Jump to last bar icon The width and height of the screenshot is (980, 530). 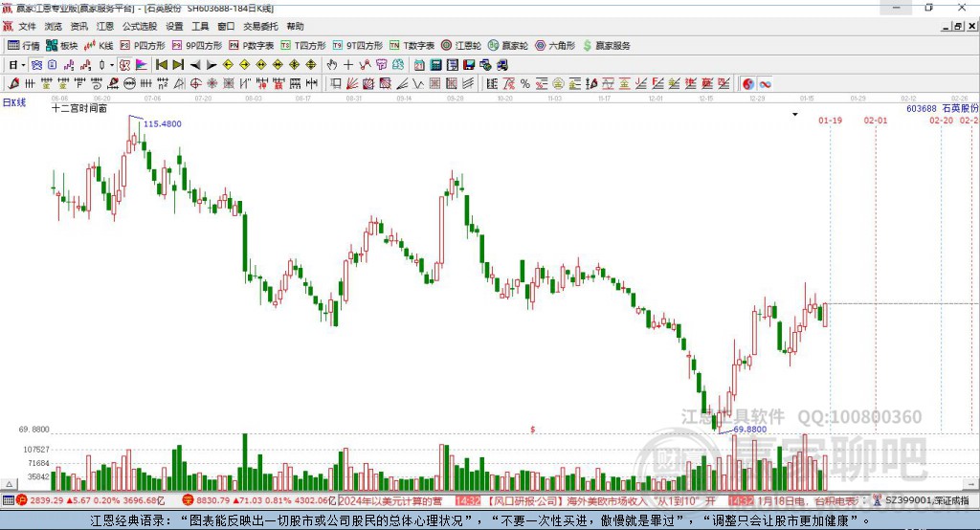(178, 65)
